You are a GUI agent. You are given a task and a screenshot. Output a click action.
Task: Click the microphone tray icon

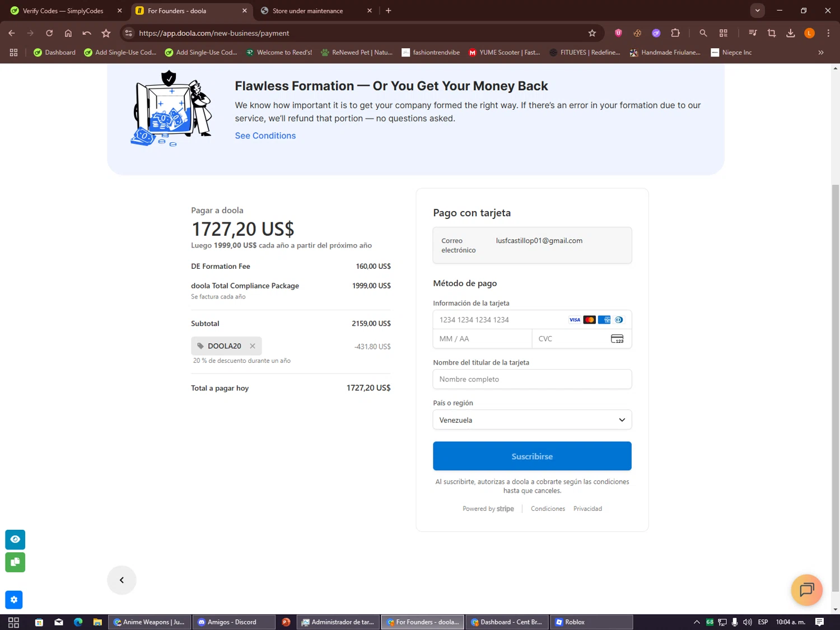pos(735,622)
